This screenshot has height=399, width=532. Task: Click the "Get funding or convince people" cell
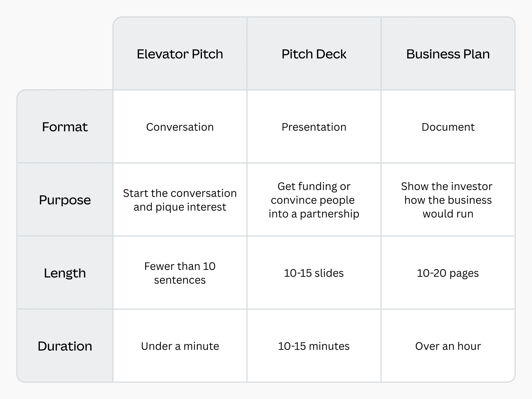coord(314,200)
